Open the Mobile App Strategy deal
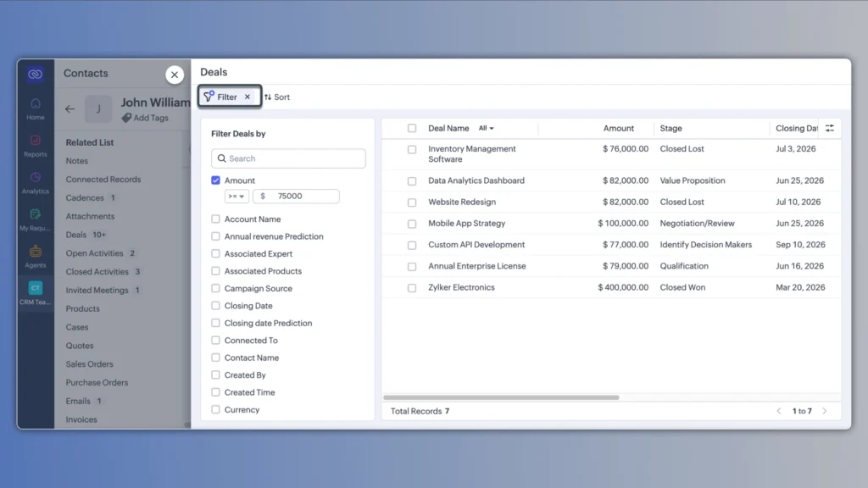Viewport: 868px width, 488px height. (467, 224)
